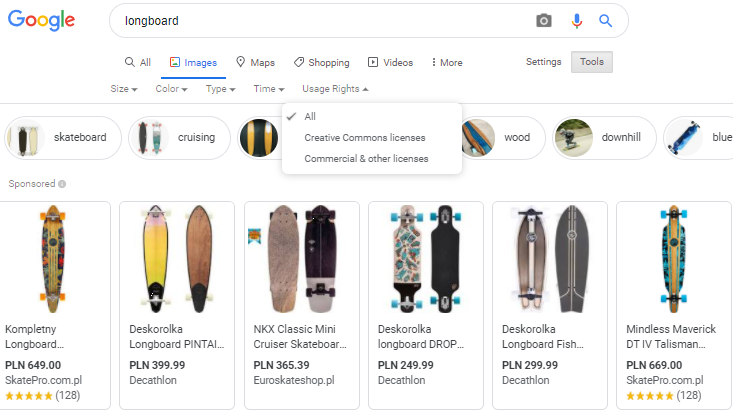Select the skateboard suggestion chip
Screen dimensions: 733x418
pyautogui.click(x=63, y=137)
